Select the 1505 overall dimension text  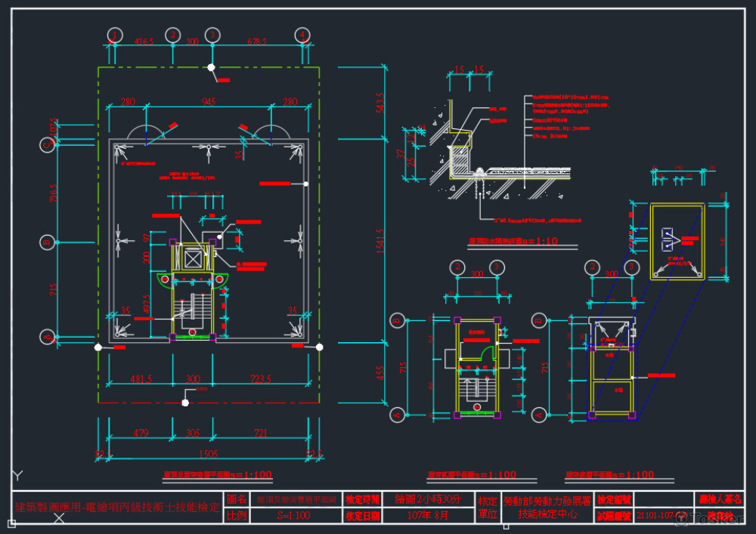tap(208, 454)
